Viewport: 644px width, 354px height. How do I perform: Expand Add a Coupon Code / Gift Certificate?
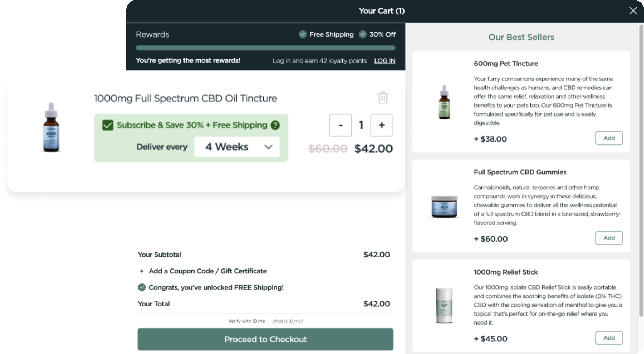pos(203,271)
